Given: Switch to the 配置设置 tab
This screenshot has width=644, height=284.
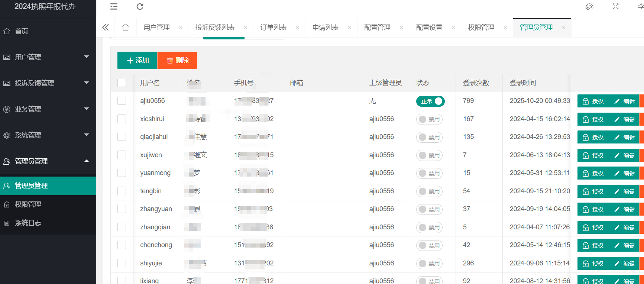Looking at the screenshot, I should pyautogui.click(x=429, y=28).
